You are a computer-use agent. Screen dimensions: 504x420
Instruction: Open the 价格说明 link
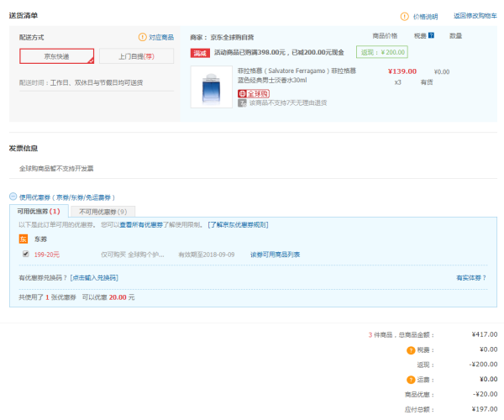pos(425,17)
